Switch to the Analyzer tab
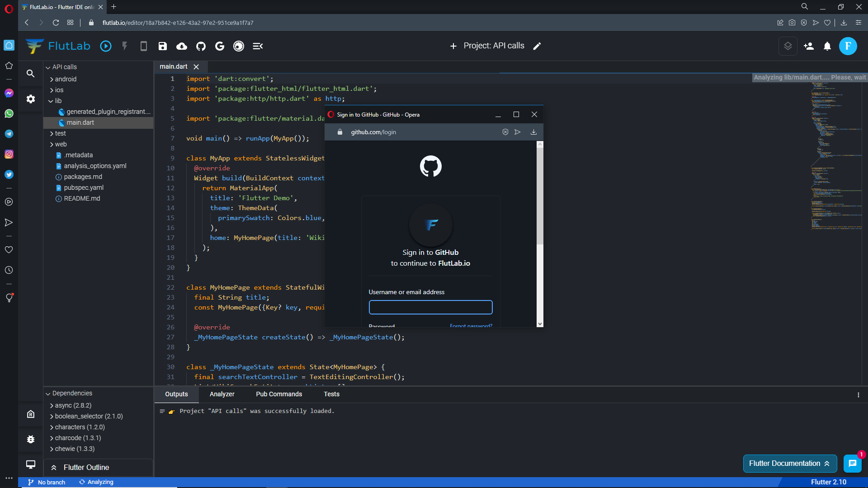This screenshot has width=868, height=488. point(222,394)
